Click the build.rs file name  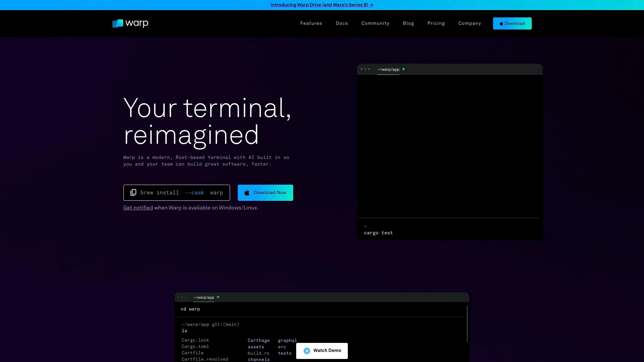point(258,353)
